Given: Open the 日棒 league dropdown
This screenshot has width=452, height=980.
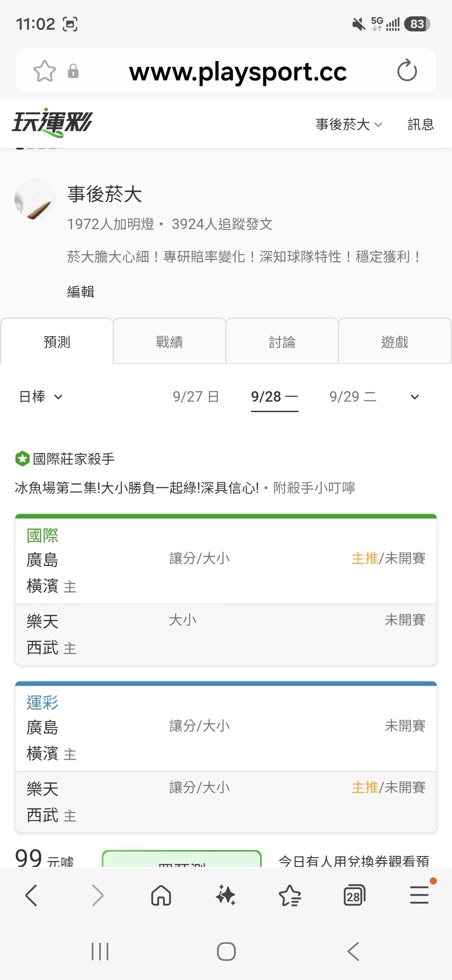Looking at the screenshot, I should click(41, 396).
